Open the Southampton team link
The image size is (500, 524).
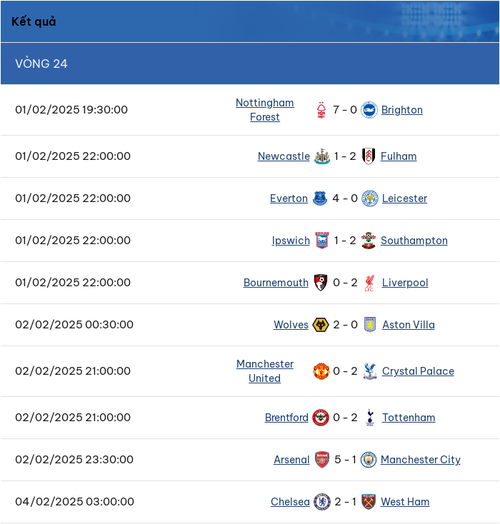point(414,241)
